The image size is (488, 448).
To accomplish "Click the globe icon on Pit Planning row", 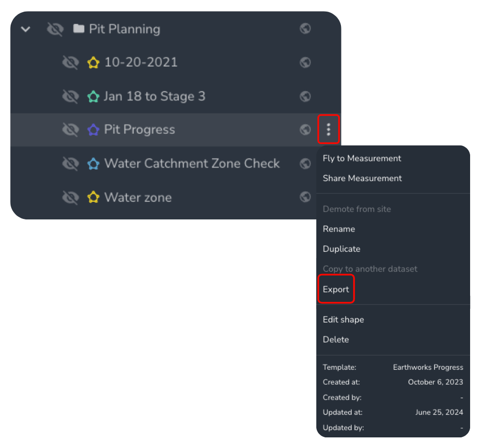I will 305,29.
